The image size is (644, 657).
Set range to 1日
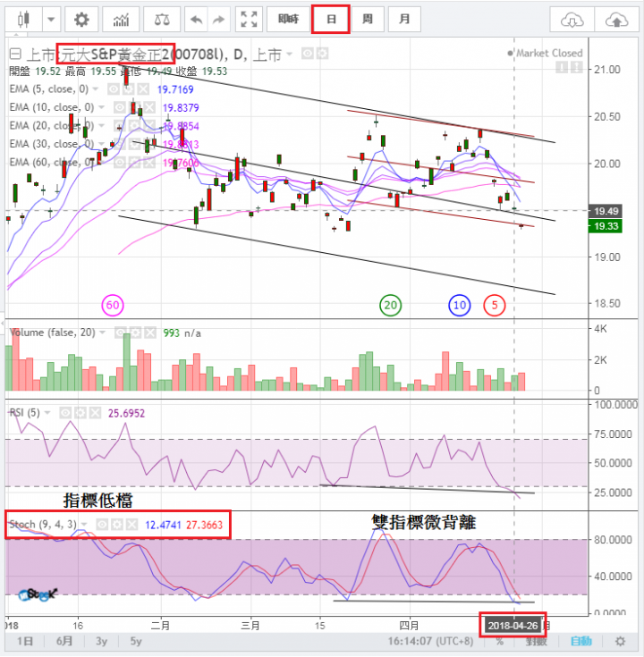pos(25,642)
